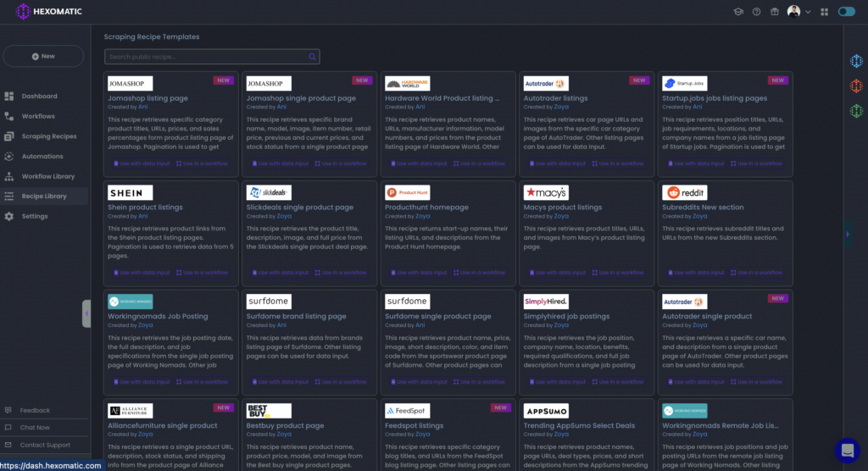This screenshot has height=471, width=868.
Task: Use Jomashop single product page in a workflow
Action: (341, 163)
